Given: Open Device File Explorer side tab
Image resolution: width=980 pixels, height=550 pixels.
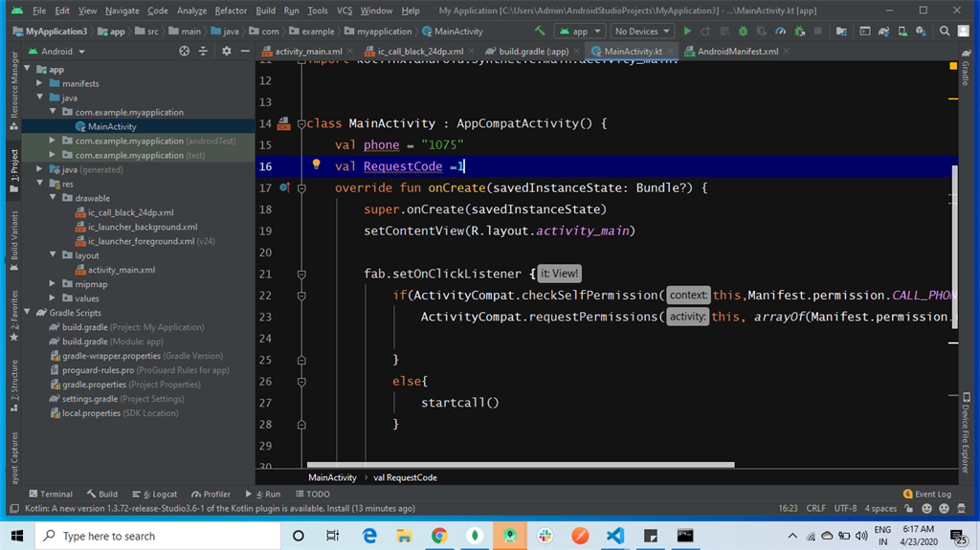Looking at the screenshot, I should 967,432.
